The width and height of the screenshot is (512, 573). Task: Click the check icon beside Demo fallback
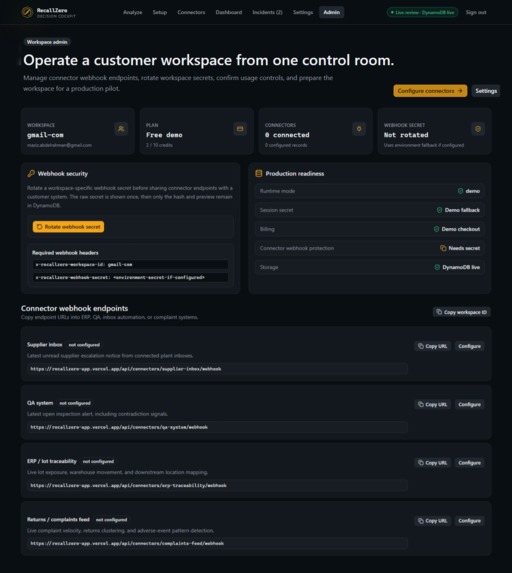pos(440,210)
